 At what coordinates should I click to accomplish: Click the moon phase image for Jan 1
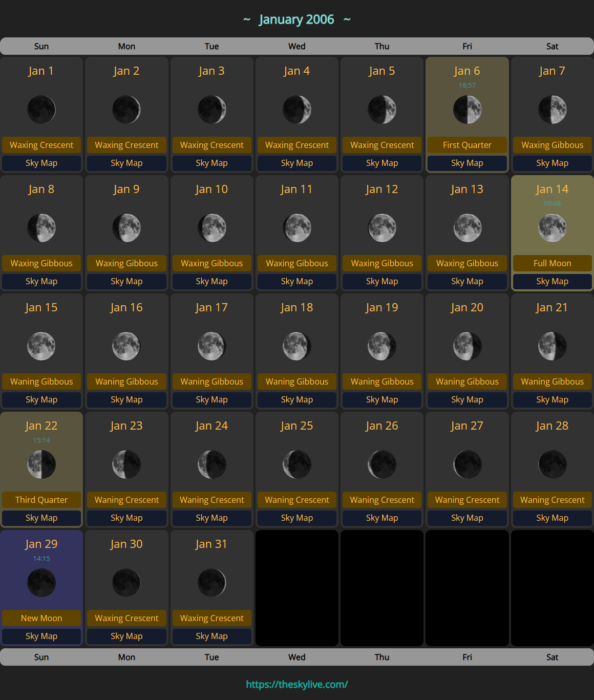(41, 110)
